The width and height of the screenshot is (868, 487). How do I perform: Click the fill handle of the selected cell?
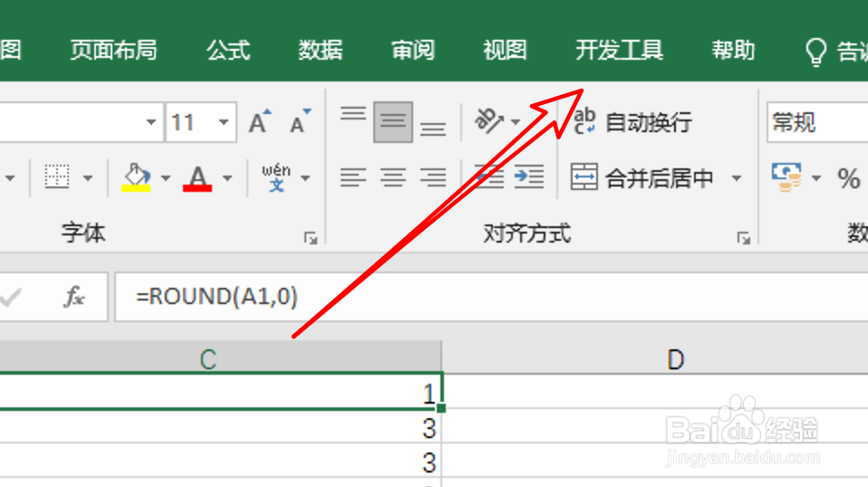tap(441, 408)
